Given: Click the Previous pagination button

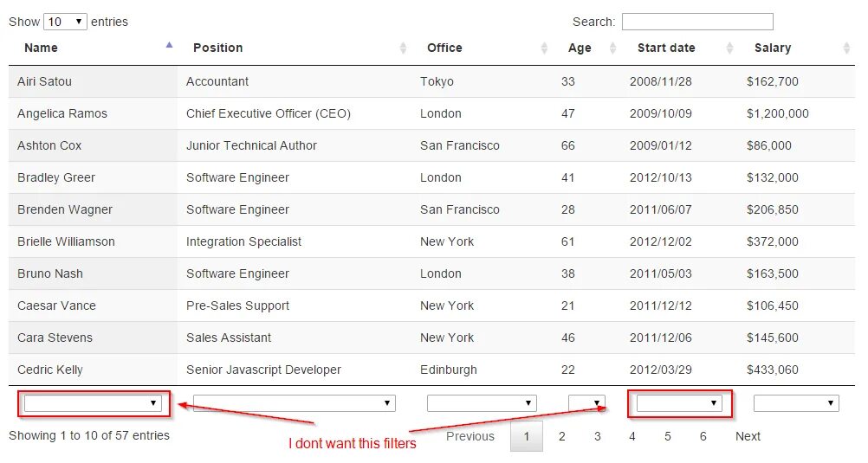Looking at the screenshot, I should click(470, 436).
